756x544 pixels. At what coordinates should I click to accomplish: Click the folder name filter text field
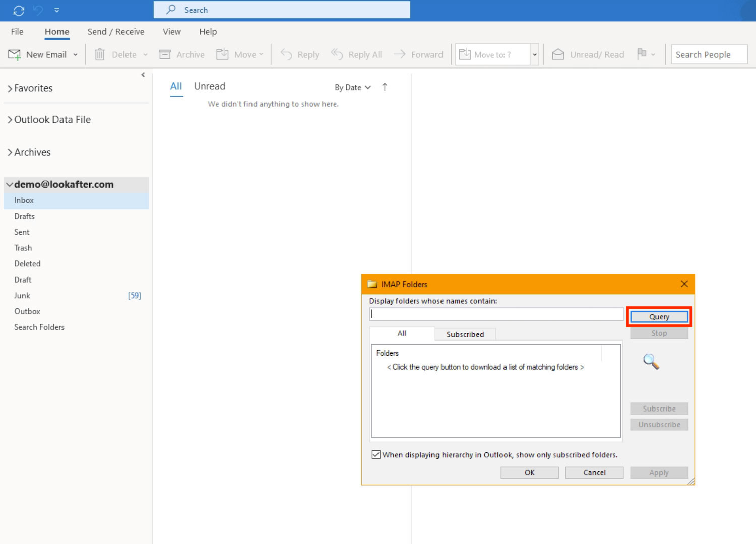(496, 314)
